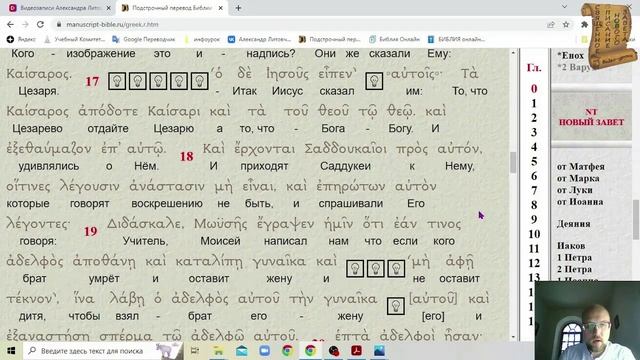Screen dimensions: 640x360
Task: Click the *Енох entry in the sidebar
Action: coord(571,56)
